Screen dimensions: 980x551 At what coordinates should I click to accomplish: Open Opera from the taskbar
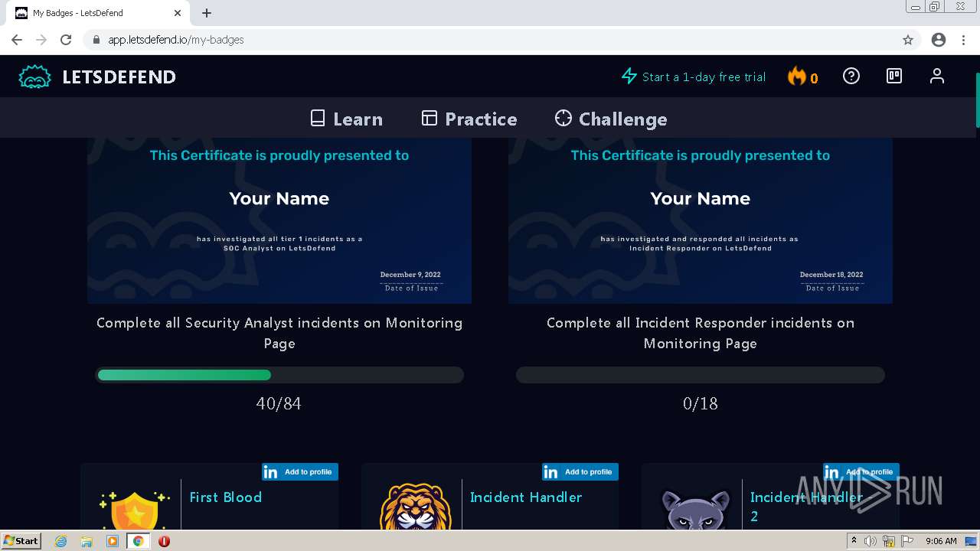point(164,541)
